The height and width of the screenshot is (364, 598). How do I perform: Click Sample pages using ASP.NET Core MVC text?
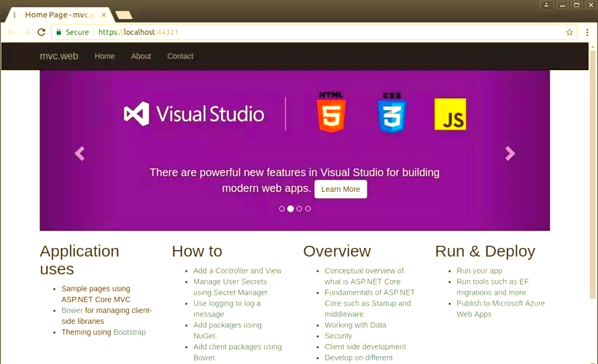click(x=96, y=294)
